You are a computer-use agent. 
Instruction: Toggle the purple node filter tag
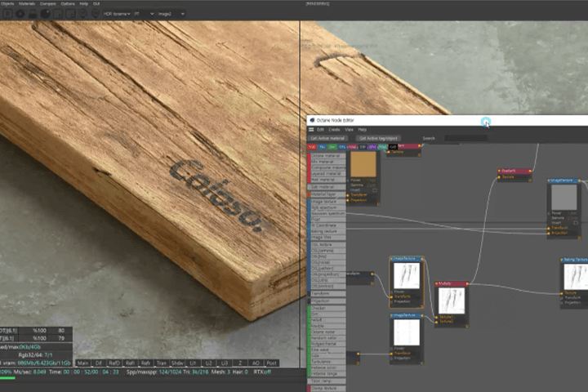coord(372,147)
